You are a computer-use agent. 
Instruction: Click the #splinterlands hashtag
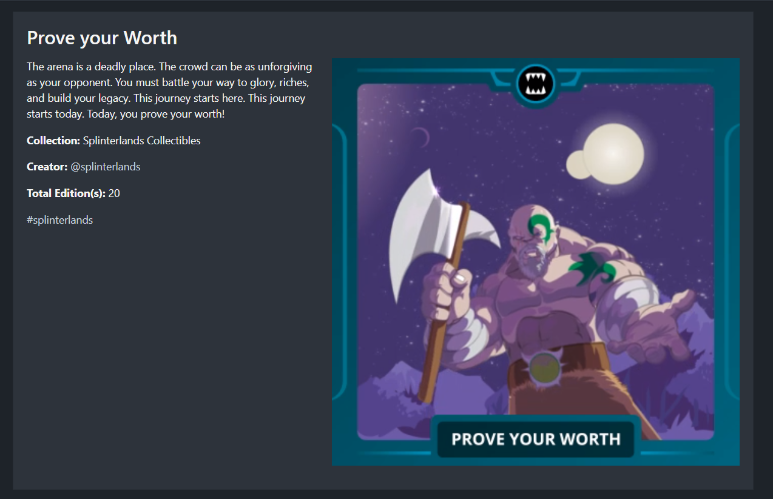click(60, 220)
